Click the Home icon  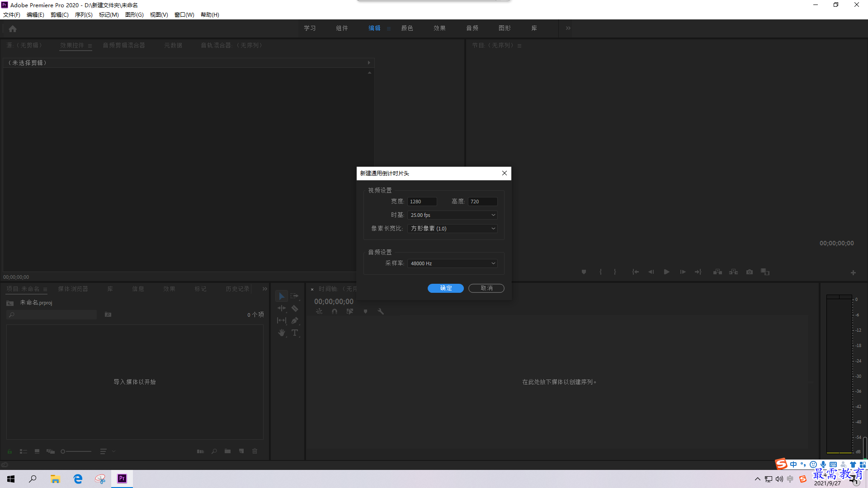(13, 28)
